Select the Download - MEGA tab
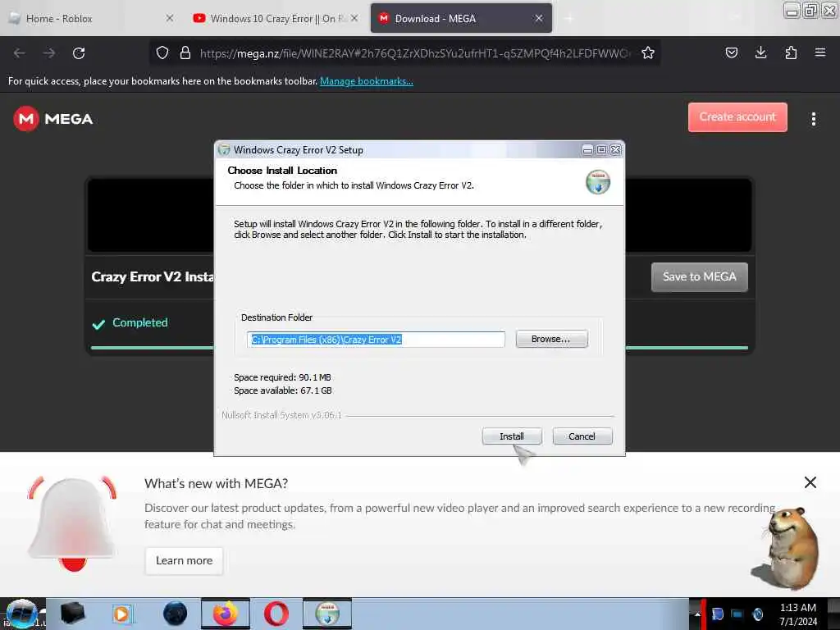The width and height of the screenshot is (840, 630). [461, 19]
